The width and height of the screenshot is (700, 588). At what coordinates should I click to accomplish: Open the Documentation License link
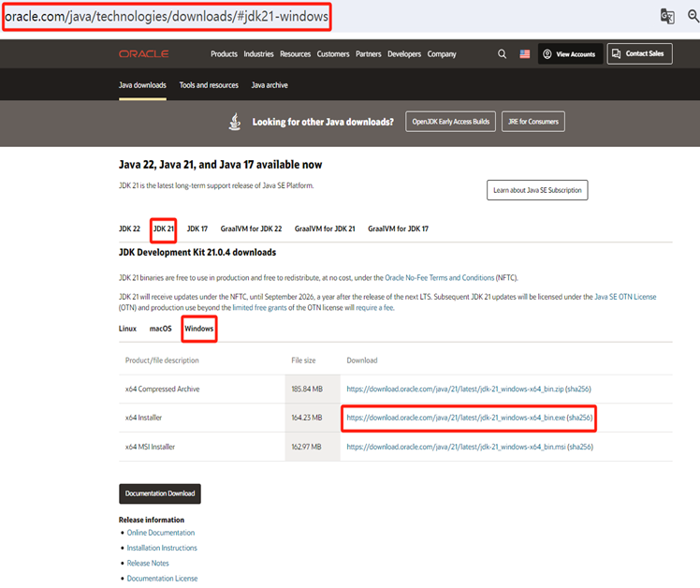[x=162, y=579]
